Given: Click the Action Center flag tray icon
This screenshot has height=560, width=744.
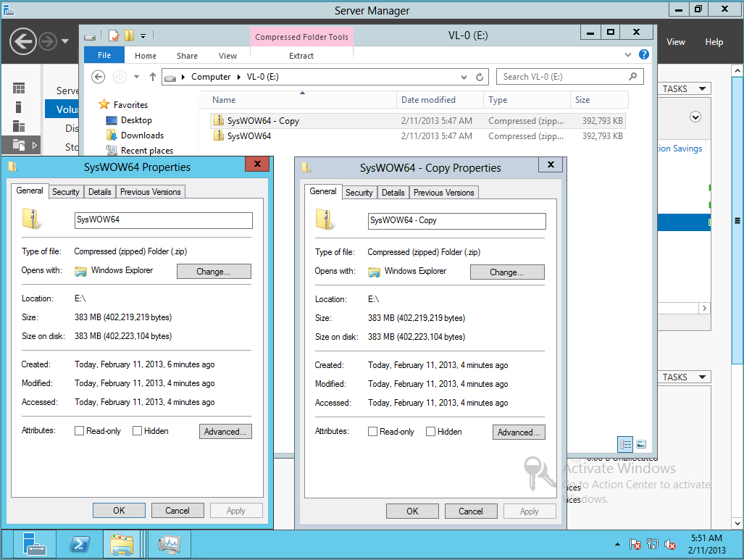Looking at the screenshot, I should (635, 544).
